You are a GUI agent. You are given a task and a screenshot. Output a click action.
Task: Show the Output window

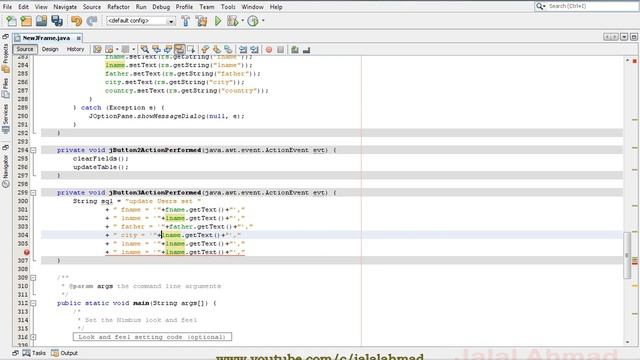(x=64, y=353)
